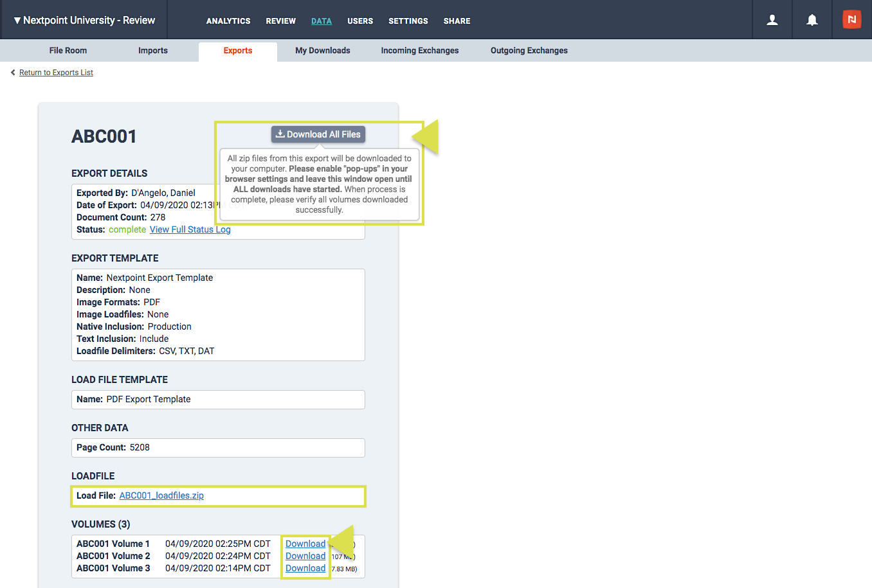This screenshot has width=872, height=588.
Task: Go to the My Downloads tab
Action: click(x=323, y=51)
